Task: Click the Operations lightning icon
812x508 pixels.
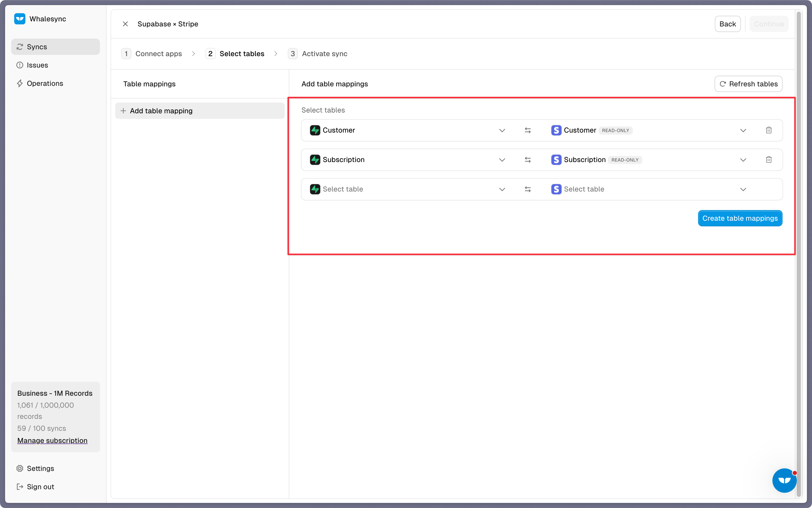Action: 20,83
